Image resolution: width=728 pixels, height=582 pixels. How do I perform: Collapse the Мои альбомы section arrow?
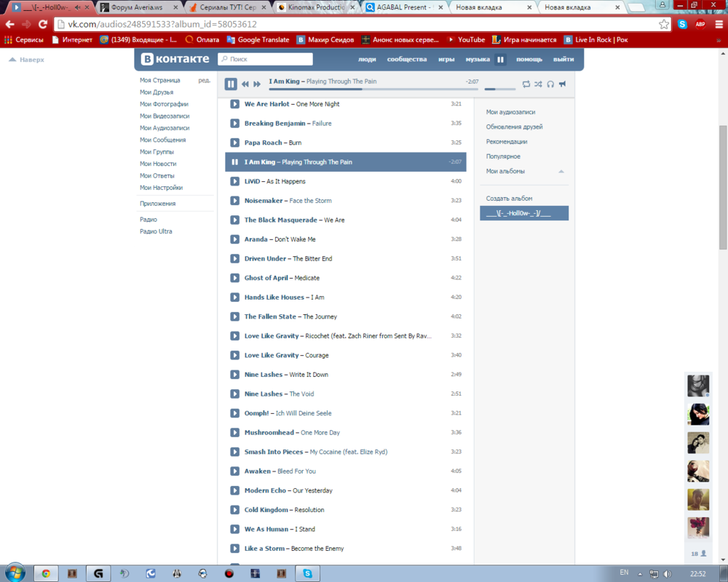561,172
